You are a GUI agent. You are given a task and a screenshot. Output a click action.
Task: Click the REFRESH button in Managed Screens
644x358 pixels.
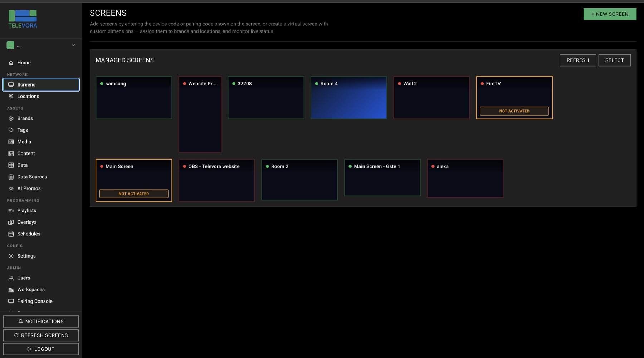click(x=578, y=60)
